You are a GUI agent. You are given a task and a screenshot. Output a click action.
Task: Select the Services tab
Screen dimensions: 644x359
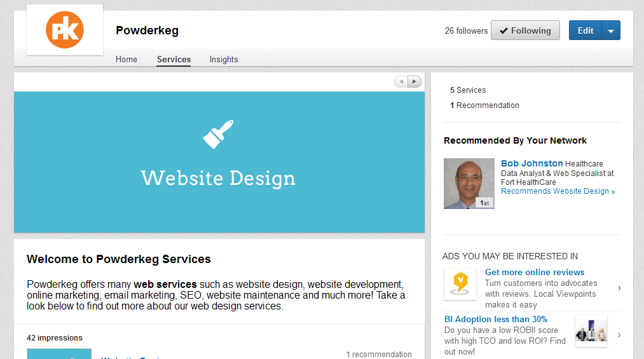(174, 59)
